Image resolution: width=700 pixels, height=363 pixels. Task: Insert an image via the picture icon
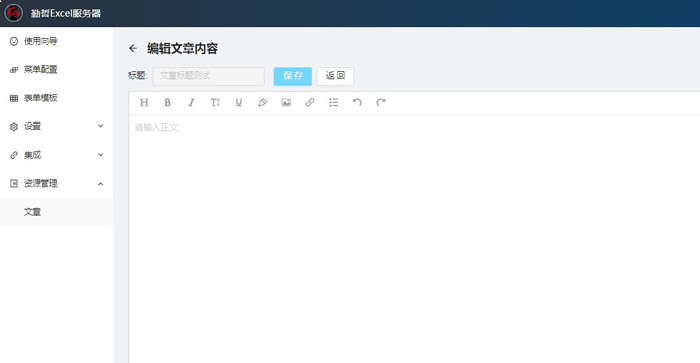pos(286,103)
